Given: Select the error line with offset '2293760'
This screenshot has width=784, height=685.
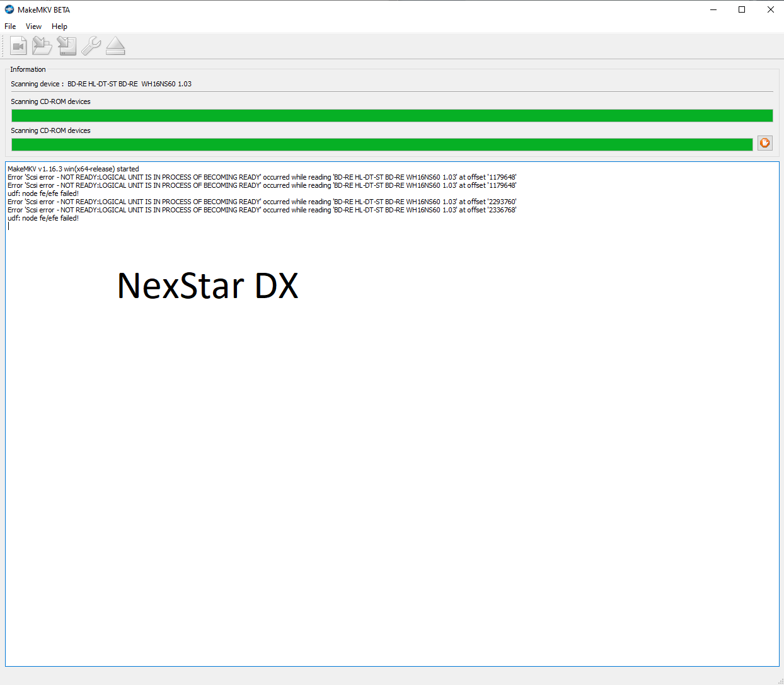Looking at the screenshot, I should [262, 202].
